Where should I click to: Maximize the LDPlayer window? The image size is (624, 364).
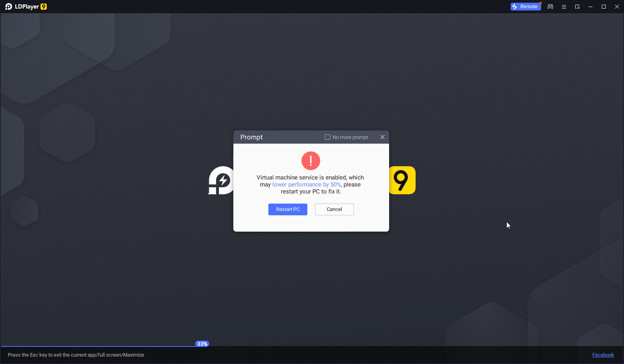point(604,7)
